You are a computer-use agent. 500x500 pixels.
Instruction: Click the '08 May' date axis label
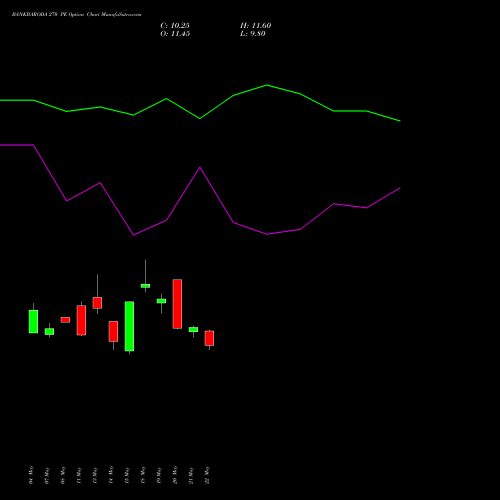pos(63,475)
